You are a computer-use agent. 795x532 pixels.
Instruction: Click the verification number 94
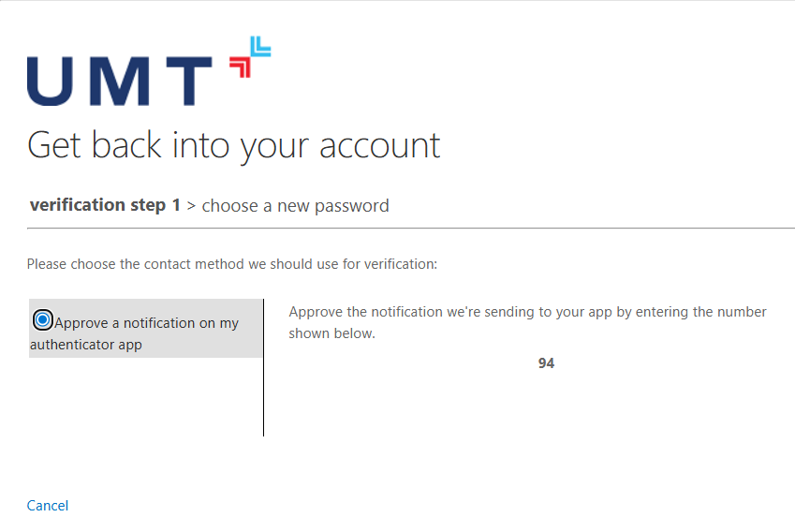click(546, 363)
